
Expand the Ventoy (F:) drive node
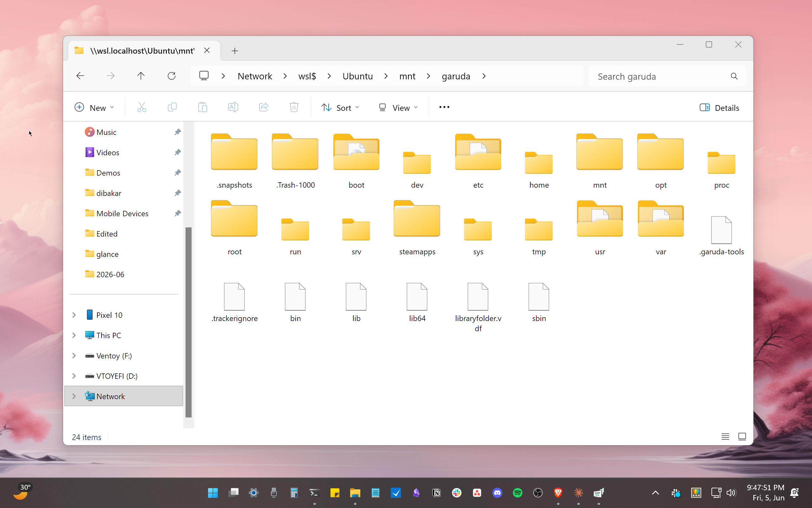(x=74, y=356)
